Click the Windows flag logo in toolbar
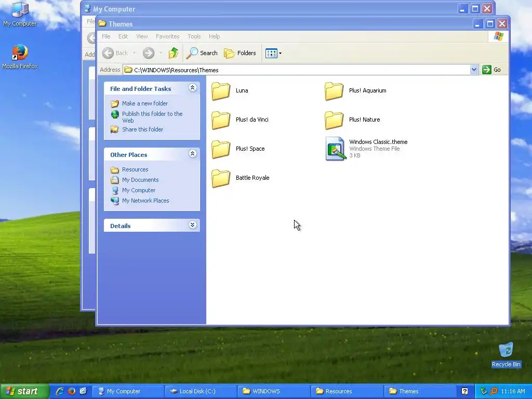This screenshot has height=399, width=532. [498, 36]
